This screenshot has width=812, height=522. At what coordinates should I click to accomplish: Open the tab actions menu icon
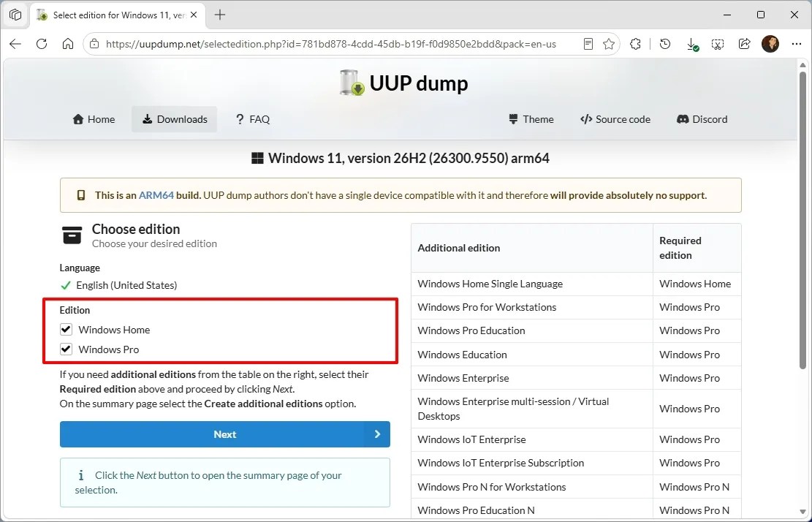tap(15, 15)
